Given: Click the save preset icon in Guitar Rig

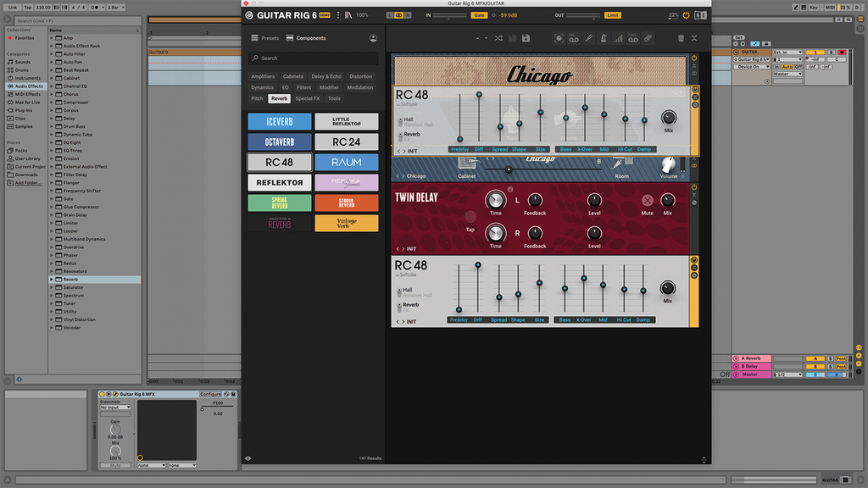Looking at the screenshot, I should tap(512, 37).
